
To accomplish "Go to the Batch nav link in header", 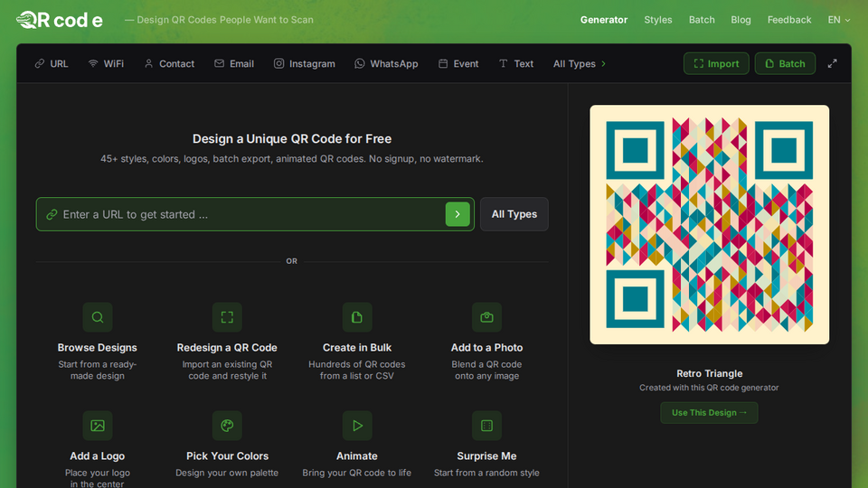I will 702,20.
